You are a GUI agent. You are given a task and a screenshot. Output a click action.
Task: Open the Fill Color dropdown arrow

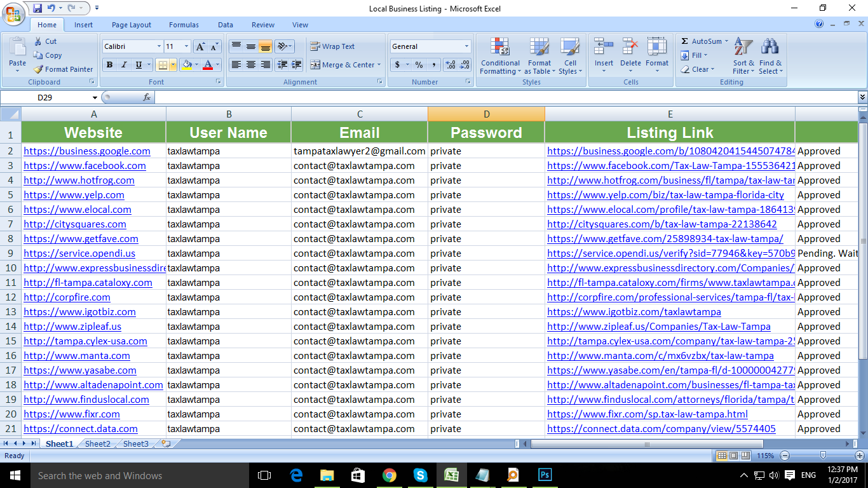198,65
